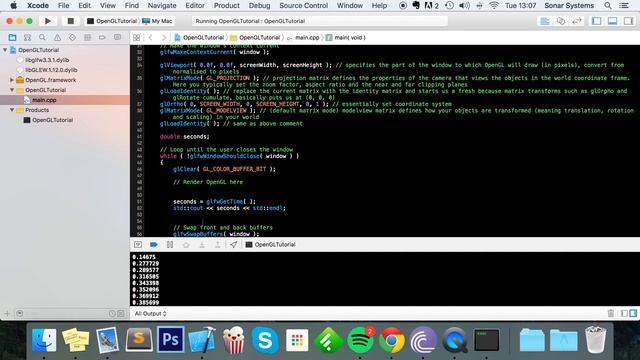Switch to the Version editor
Viewport: 640px width, 360px height.
click(577, 21)
